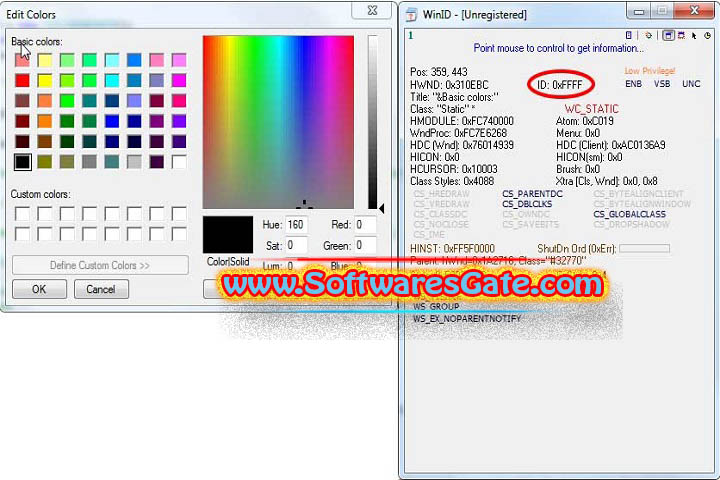Click the WS_GROUP style label
Image resolution: width=720 pixels, height=480 pixels.
[436, 306]
